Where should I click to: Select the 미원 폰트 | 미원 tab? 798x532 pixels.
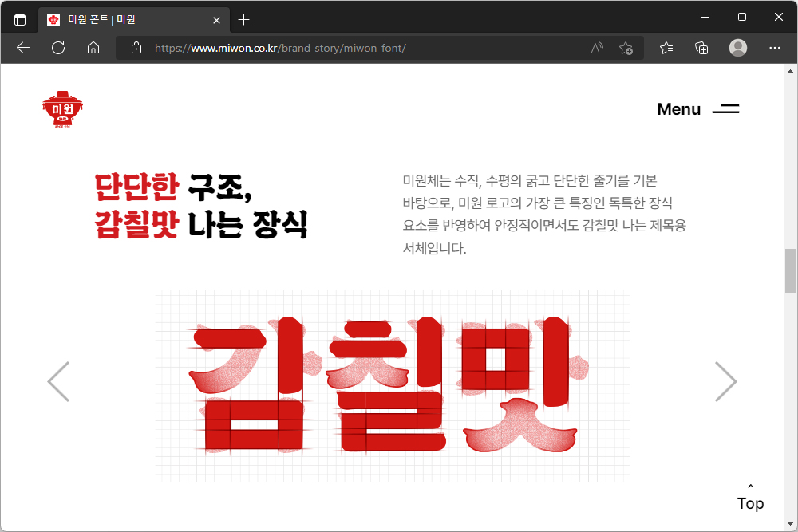tap(134, 20)
